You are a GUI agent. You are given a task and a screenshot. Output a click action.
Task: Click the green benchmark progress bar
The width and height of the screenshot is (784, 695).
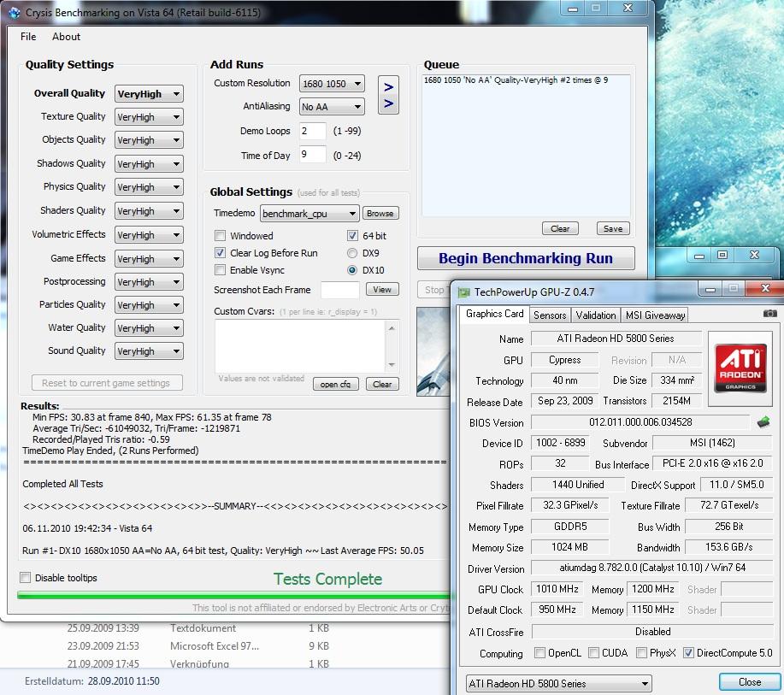pos(234,595)
